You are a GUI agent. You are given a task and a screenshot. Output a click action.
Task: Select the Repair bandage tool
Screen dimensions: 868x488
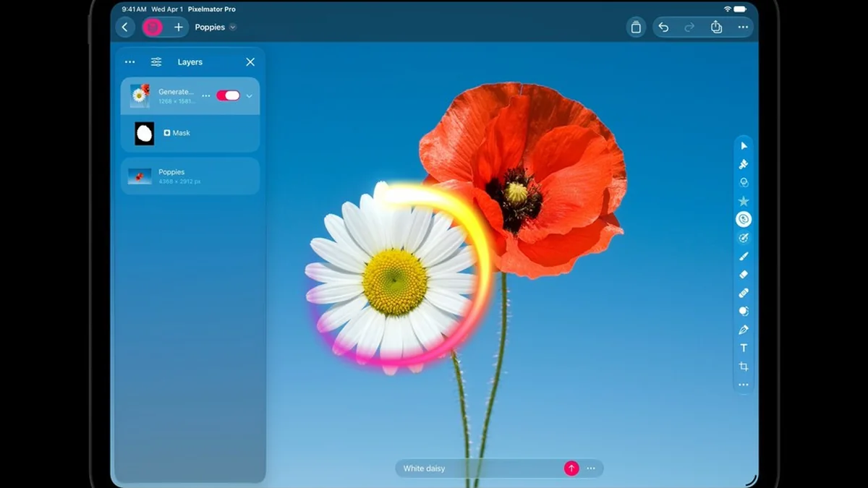click(x=744, y=293)
